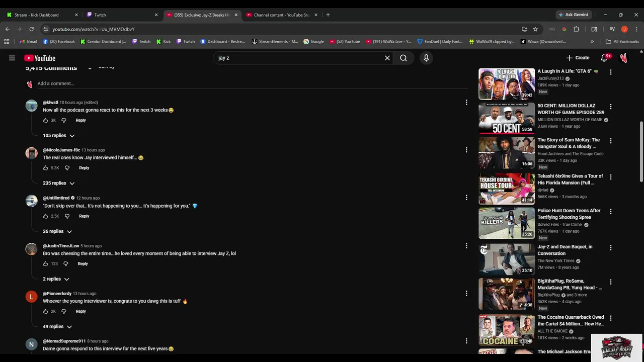Open the YouTube hamburger guide menu

(x=12, y=58)
